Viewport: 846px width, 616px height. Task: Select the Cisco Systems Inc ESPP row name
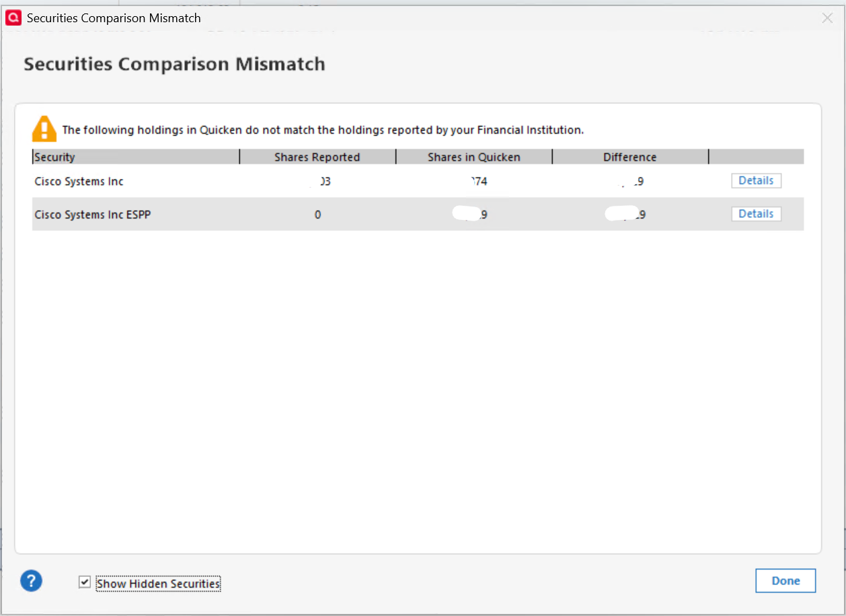click(x=92, y=215)
